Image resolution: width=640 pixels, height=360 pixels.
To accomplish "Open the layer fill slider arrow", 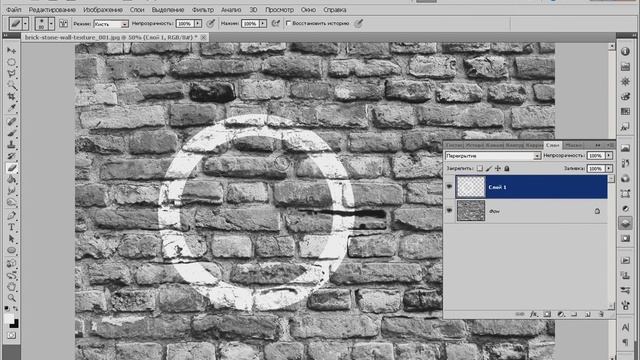I will coord(609,168).
